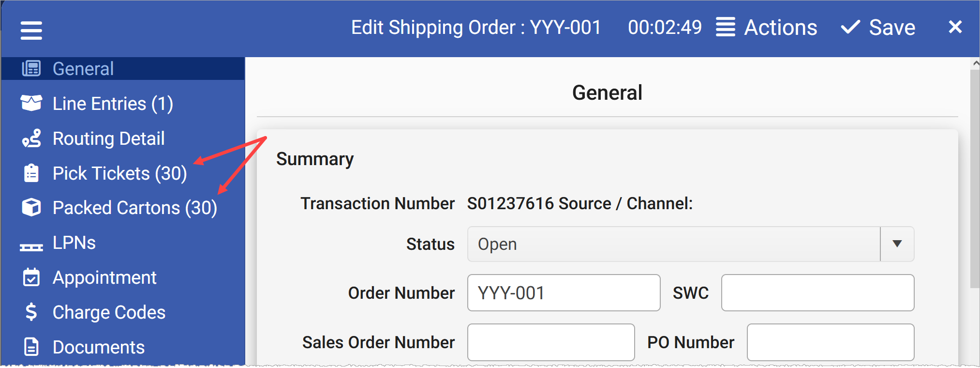Click the Packed Cartons cube icon
Screen dimensions: 980x368
tap(31, 207)
